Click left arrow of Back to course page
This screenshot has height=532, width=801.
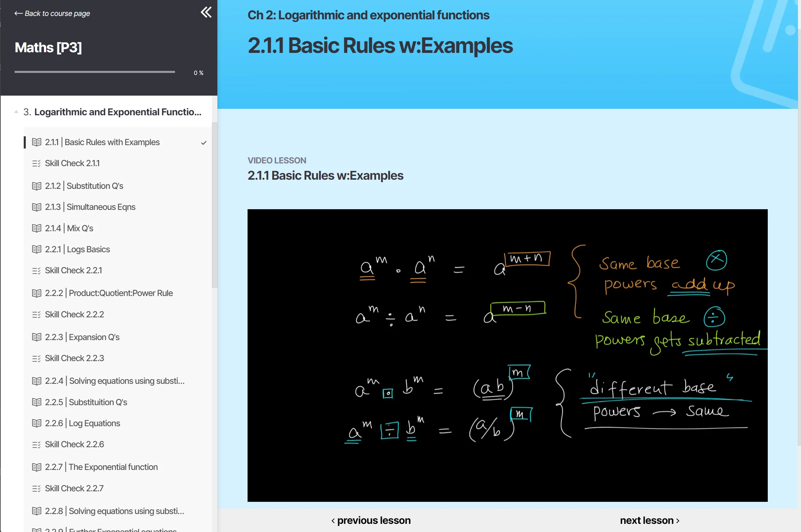pyautogui.click(x=18, y=14)
